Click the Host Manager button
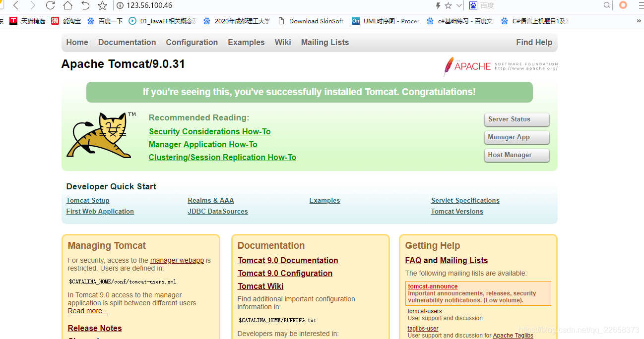The width and height of the screenshot is (644, 339). [516, 155]
